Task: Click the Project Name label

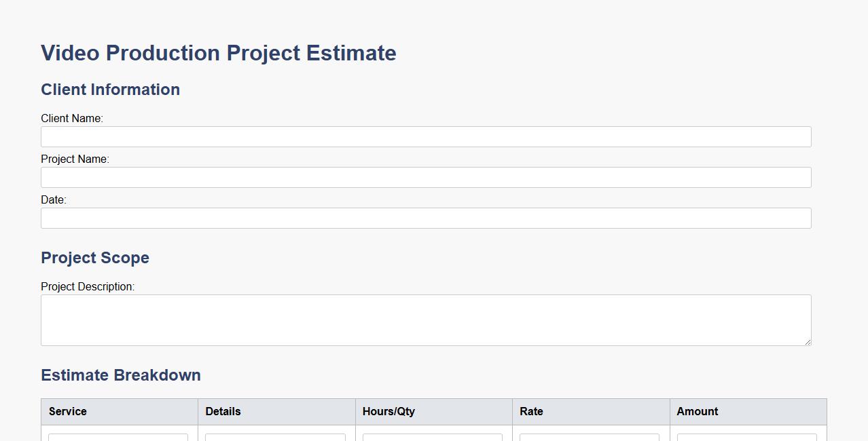Action: tap(75, 159)
